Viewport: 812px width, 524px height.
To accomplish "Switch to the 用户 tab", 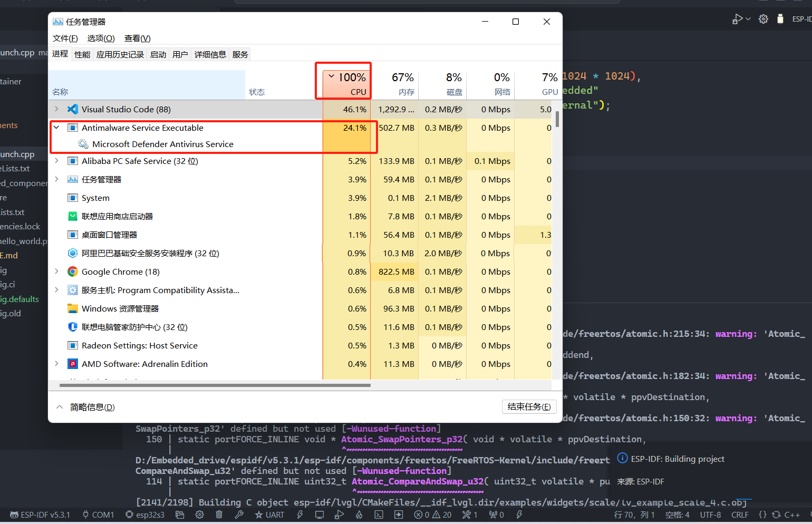I will 180,54.
